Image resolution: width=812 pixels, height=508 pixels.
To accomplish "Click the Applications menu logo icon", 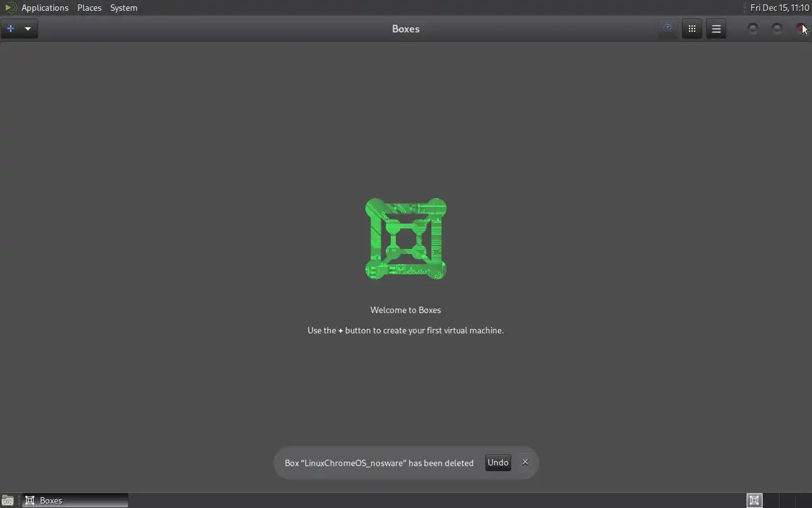I will (10, 8).
